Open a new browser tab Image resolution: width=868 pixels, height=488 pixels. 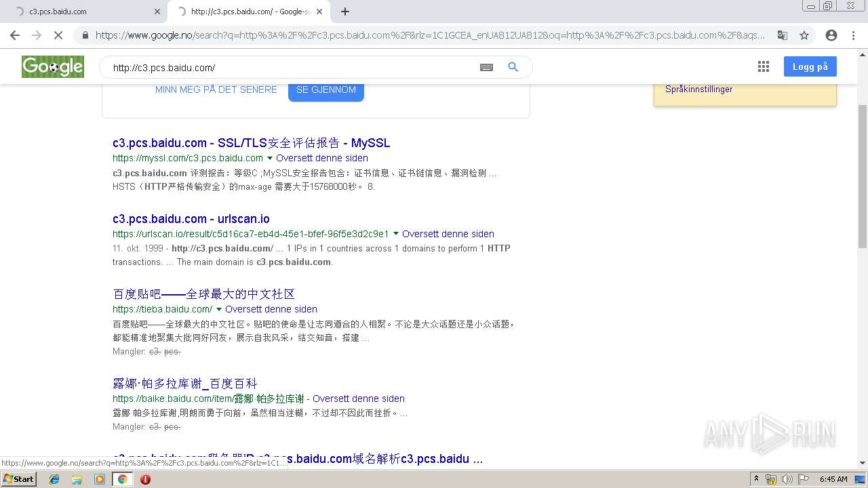tap(345, 12)
